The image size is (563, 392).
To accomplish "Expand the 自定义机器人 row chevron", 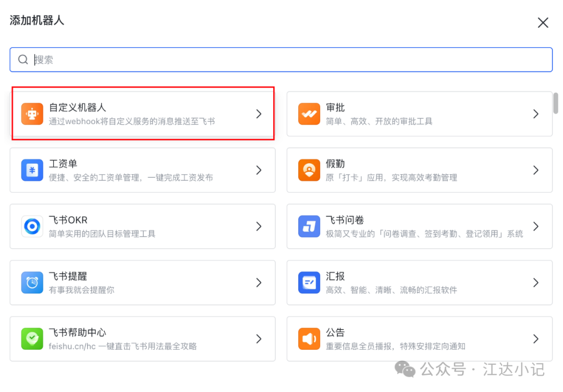I will click(259, 114).
